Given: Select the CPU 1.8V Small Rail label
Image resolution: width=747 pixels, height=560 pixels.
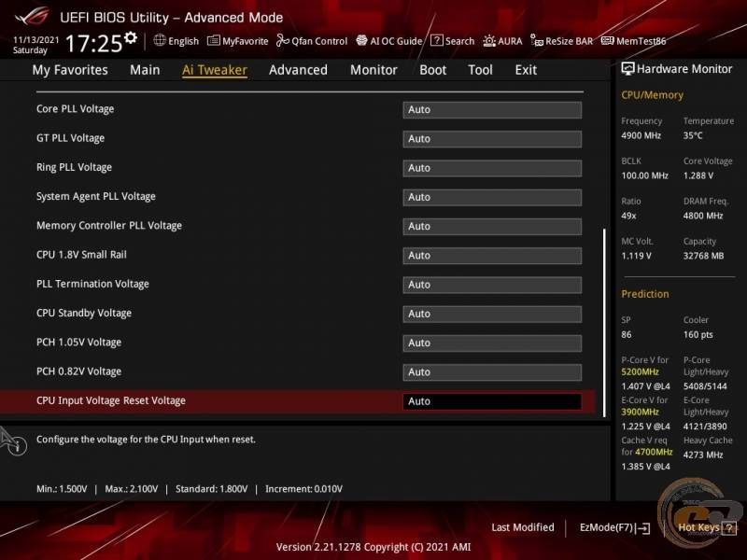Looking at the screenshot, I should click(x=81, y=255).
